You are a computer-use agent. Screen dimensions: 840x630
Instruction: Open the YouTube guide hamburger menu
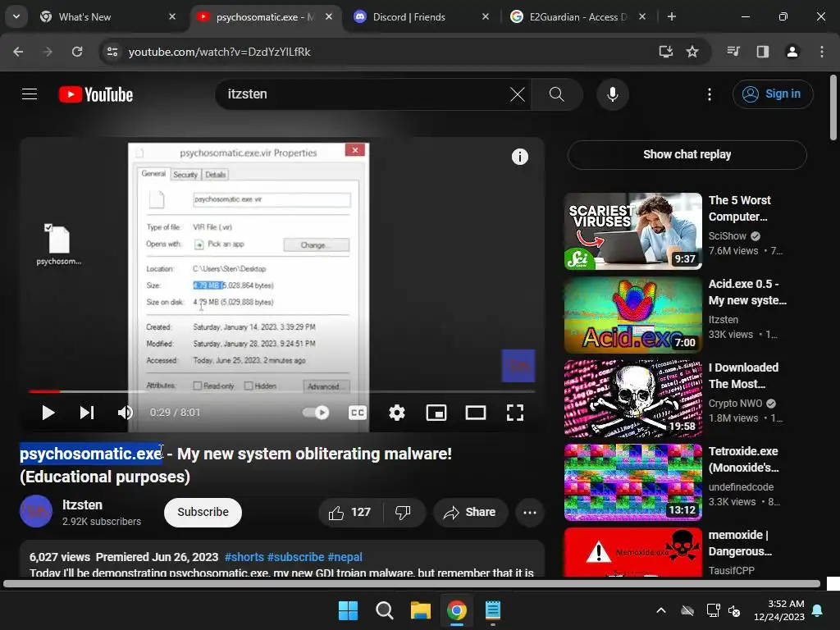30,94
